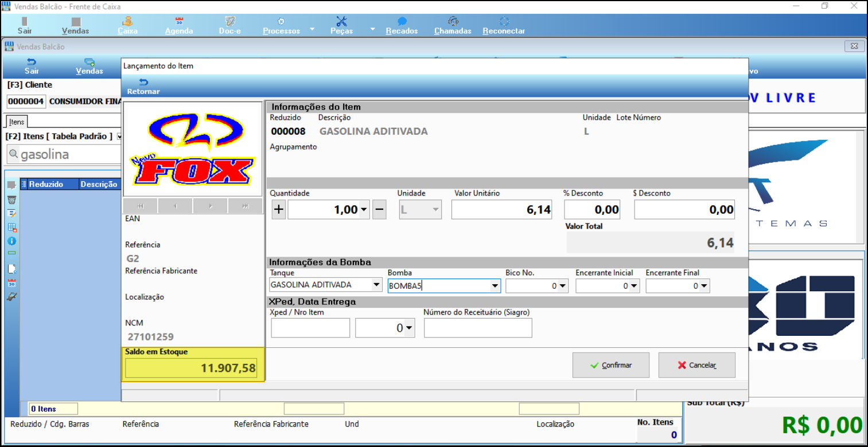The width and height of the screenshot is (868, 447).
Task: Go to the first product image
Action: (140, 206)
